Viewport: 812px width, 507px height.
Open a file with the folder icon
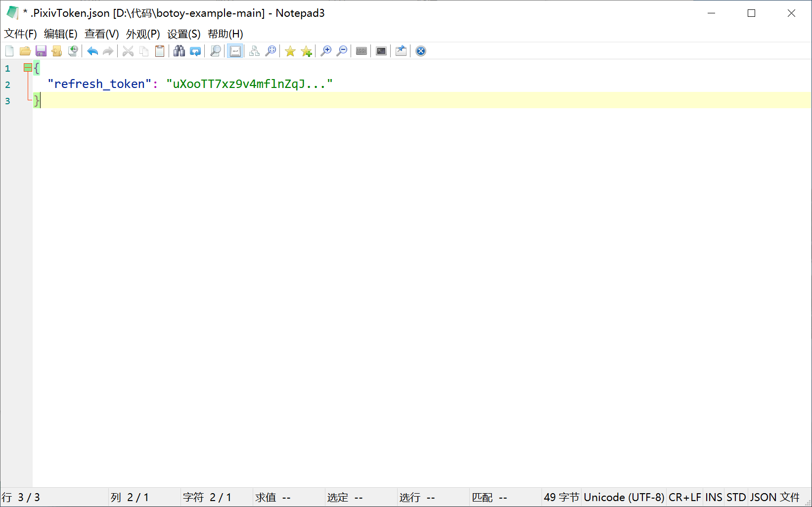click(25, 51)
